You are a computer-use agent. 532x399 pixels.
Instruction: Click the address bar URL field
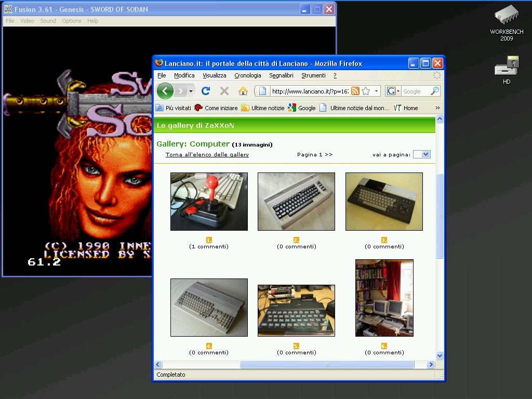[310, 91]
